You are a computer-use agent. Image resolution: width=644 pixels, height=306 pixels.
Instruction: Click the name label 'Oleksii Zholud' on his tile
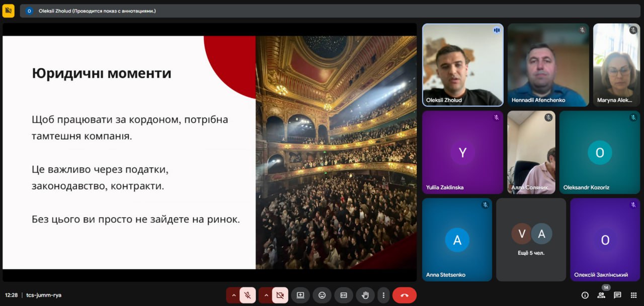[x=444, y=100]
